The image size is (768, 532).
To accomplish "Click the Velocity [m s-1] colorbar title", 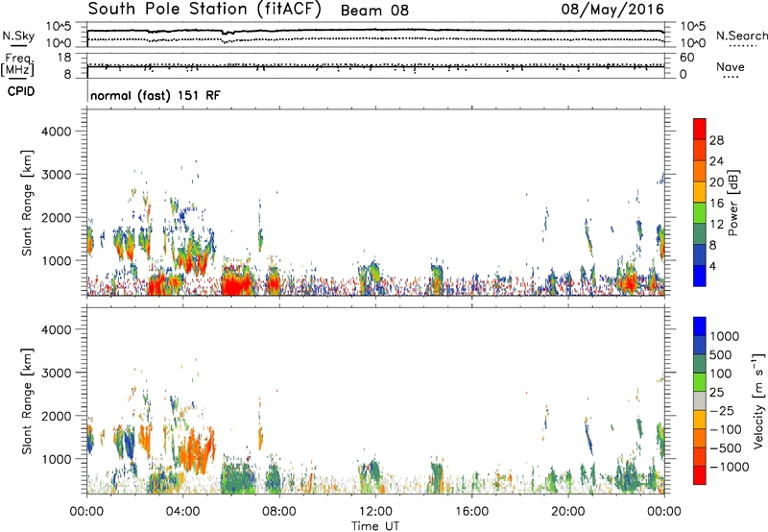I will tap(758, 400).
